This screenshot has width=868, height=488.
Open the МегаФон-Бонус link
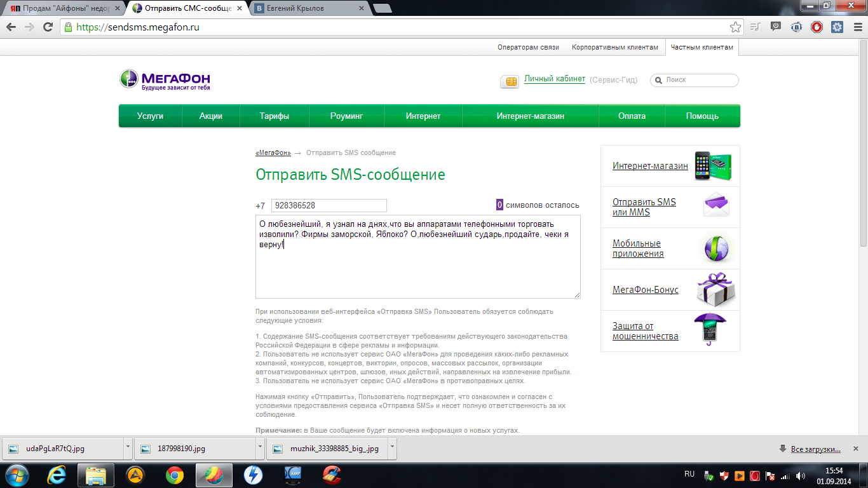point(646,290)
